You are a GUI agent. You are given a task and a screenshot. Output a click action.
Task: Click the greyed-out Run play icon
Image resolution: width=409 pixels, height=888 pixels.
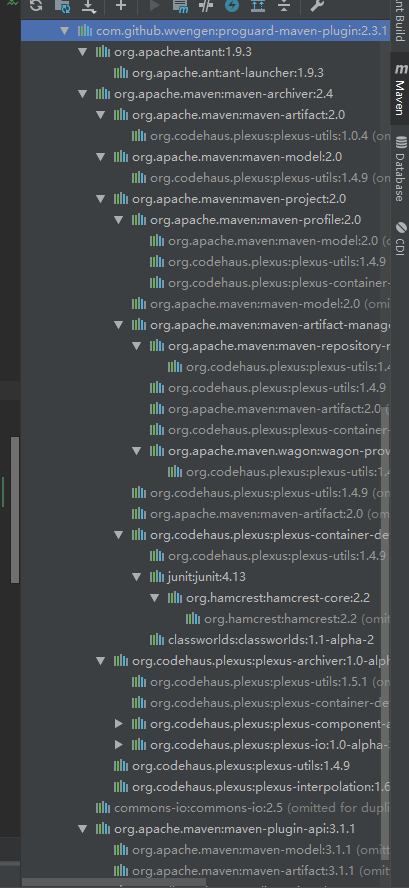click(154, 6)
